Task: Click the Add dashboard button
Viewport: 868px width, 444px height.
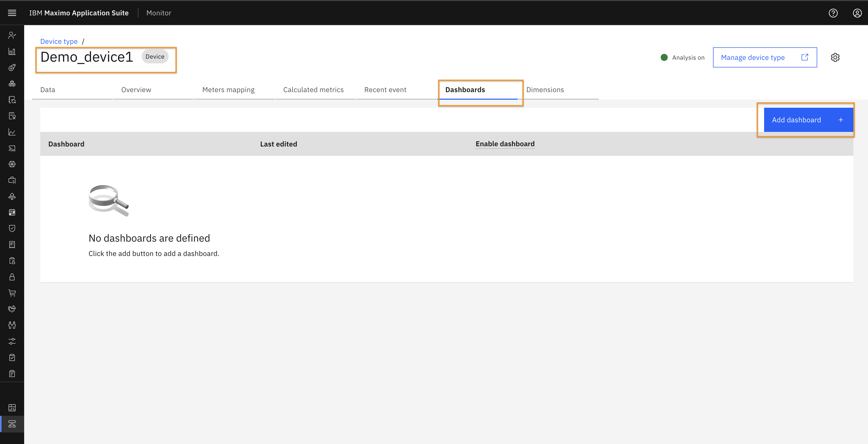Action: (808, 120)
